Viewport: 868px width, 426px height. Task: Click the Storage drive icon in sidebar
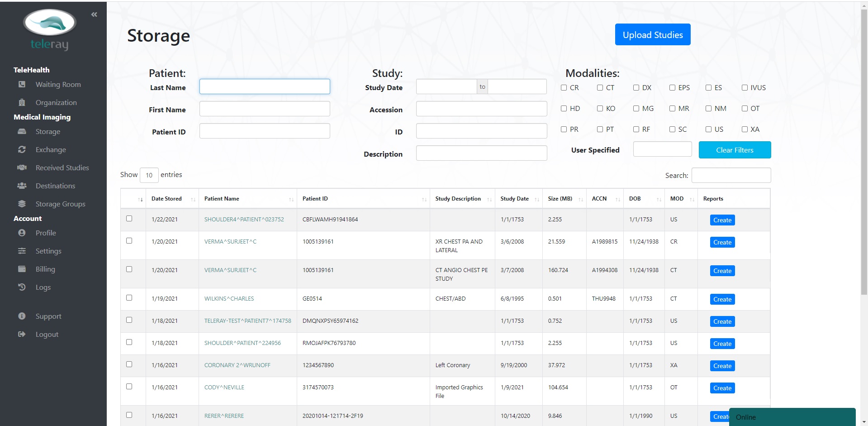(22, 131)
